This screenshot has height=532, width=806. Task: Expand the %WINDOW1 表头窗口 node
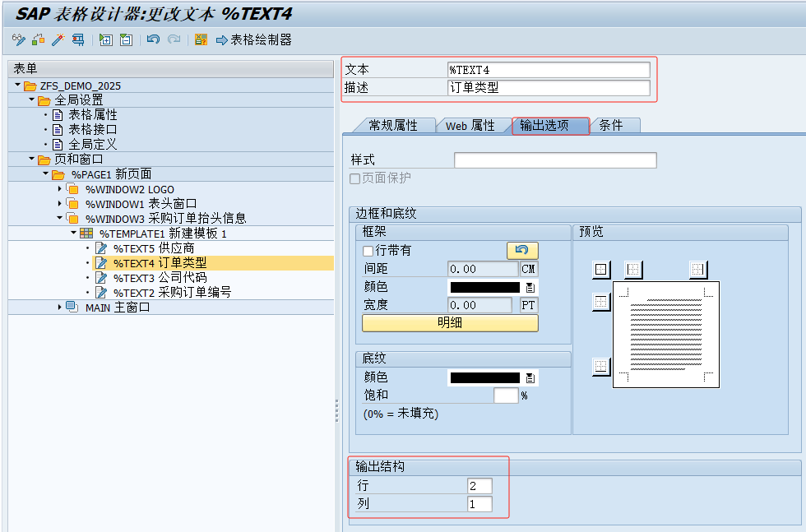tap(59, 204)
